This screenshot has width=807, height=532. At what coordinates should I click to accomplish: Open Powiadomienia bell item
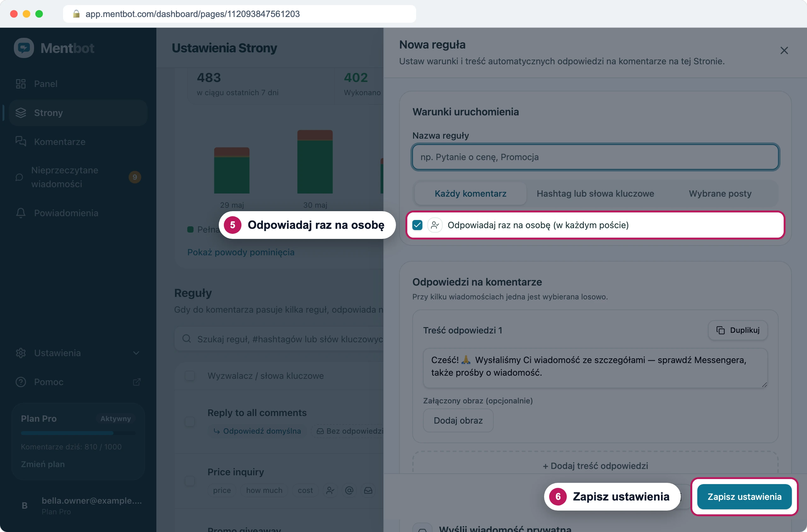point(78,213)
